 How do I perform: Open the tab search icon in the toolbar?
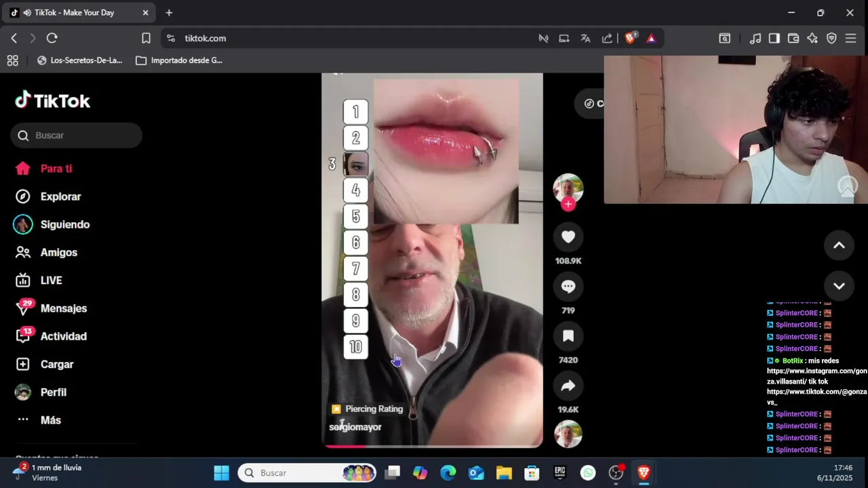pyautogui.click(x=725, y=39)
